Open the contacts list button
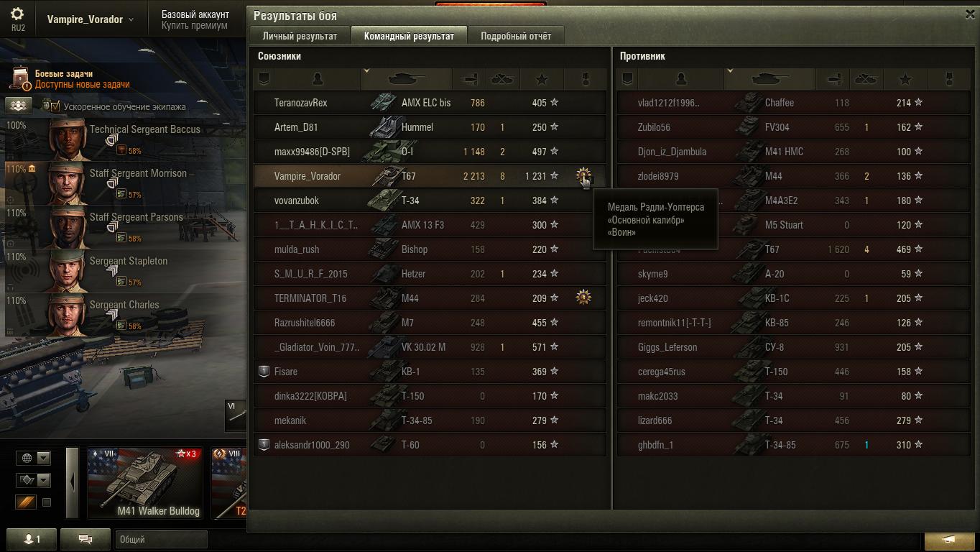This screenshot has width=980, height=552. (x=30, y=539)
